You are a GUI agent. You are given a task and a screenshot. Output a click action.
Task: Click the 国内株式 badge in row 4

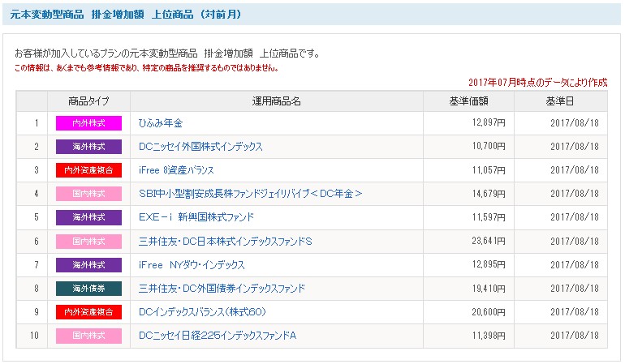point(88,194)
